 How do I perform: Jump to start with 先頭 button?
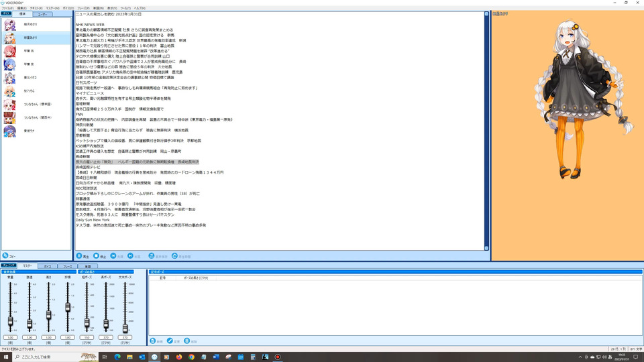[117, 255]
